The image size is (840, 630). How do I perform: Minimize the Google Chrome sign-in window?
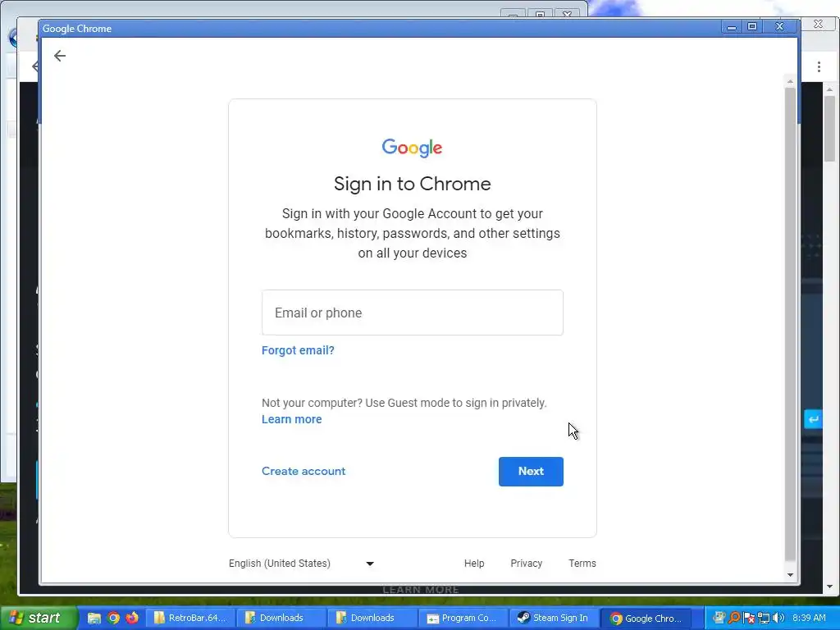tap(731, 27)
